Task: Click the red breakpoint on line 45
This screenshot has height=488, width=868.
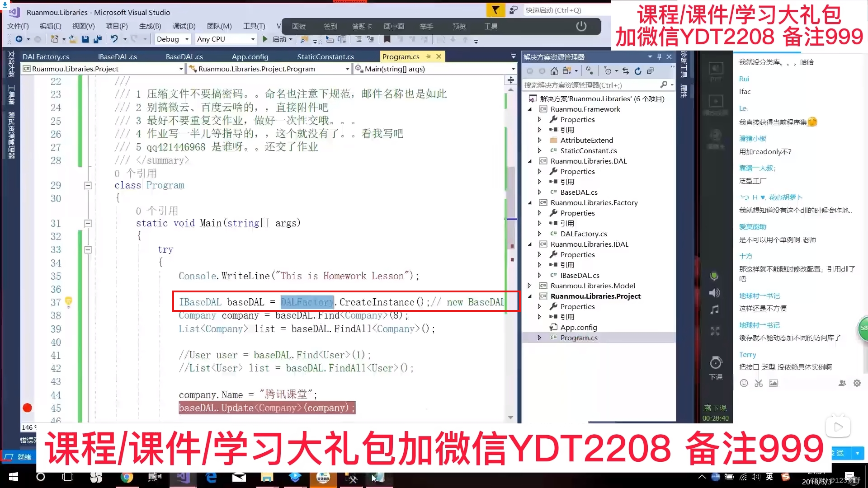Action: click(28, 408)
